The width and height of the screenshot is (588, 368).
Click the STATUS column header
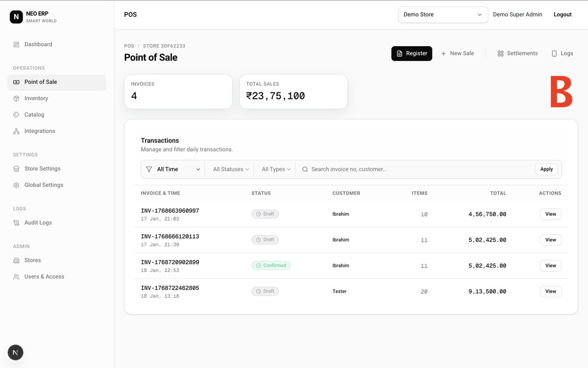261,193
